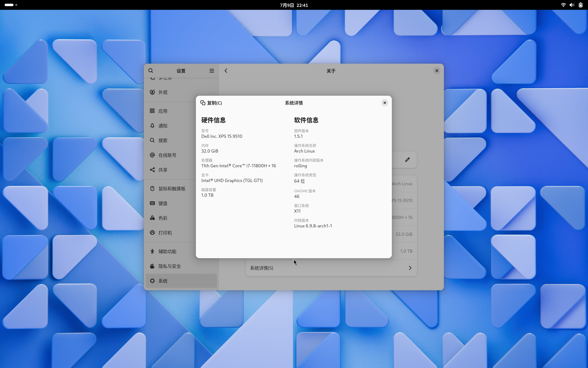Click the 系统 gear icon

[152, 281]
